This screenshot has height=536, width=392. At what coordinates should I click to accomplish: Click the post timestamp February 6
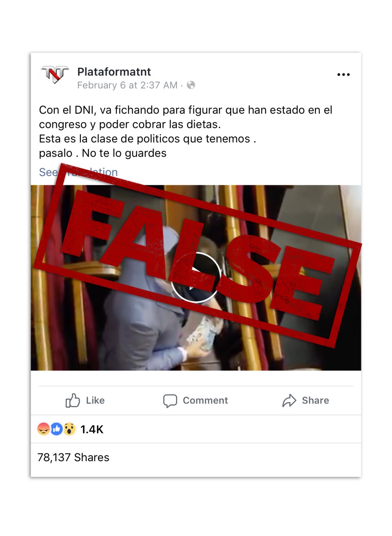point(127,85)
